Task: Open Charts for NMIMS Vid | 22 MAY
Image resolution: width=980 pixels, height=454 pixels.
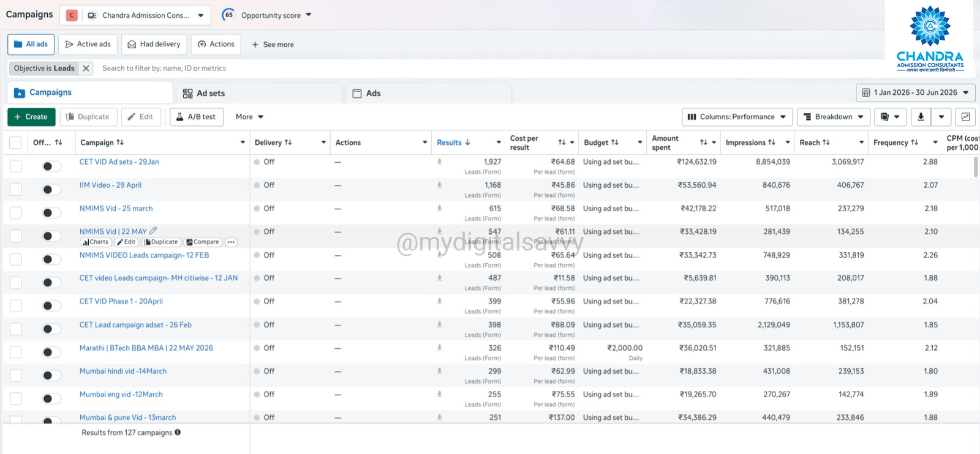Action: (96, 242)
